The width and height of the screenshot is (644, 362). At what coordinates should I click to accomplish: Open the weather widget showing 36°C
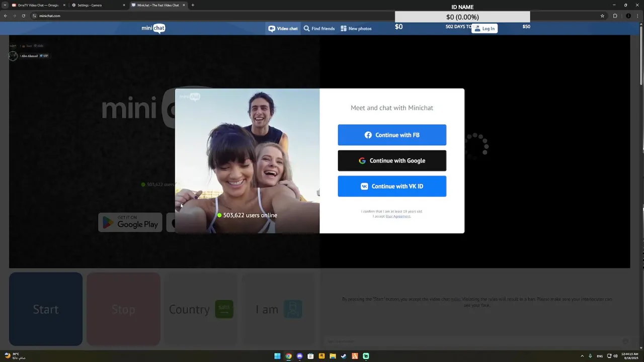pyautogui.click(x=15, y=356)
